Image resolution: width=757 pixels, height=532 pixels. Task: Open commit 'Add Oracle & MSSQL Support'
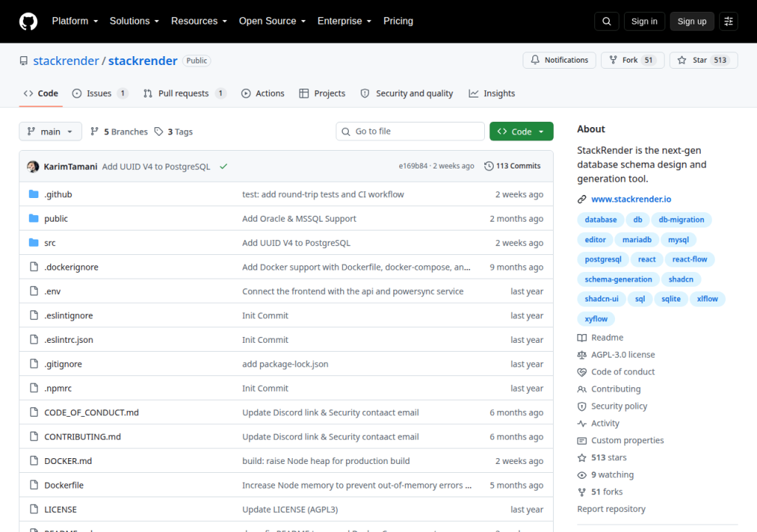click(x=299, y=219)
